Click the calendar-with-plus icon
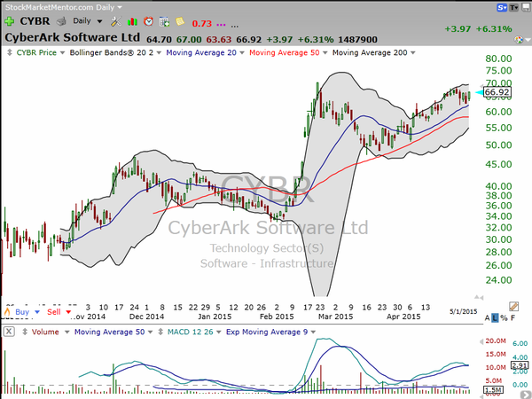Image resolution: width=532 pixels, height=399 pixels. point(164,21)
